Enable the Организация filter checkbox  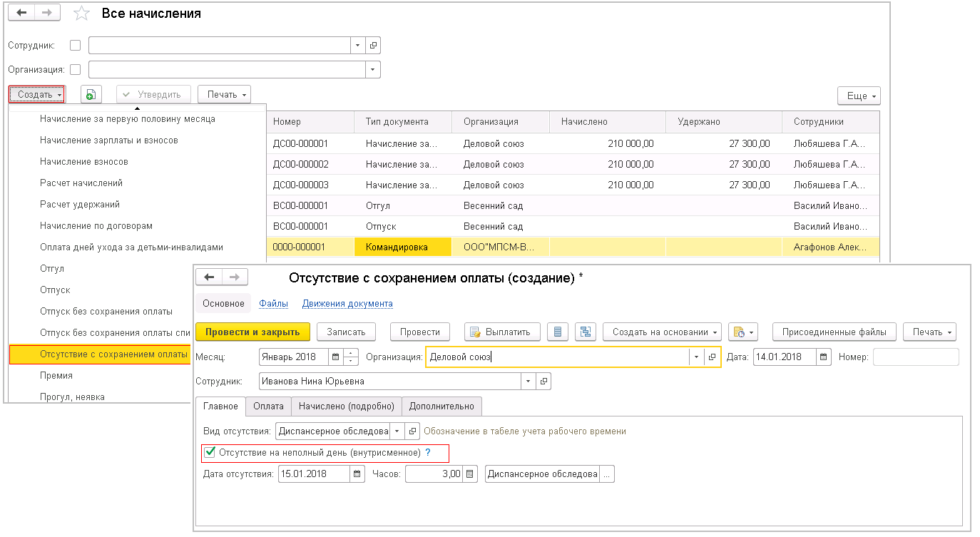(x=76, y=70)
